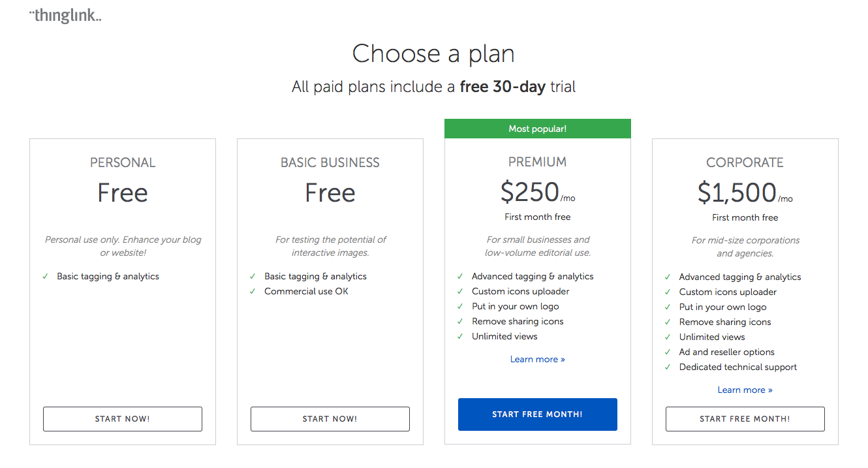The image size is (868, 468).
Task: Click the $1,500 price in Corporate
Action: coord(737,193)
